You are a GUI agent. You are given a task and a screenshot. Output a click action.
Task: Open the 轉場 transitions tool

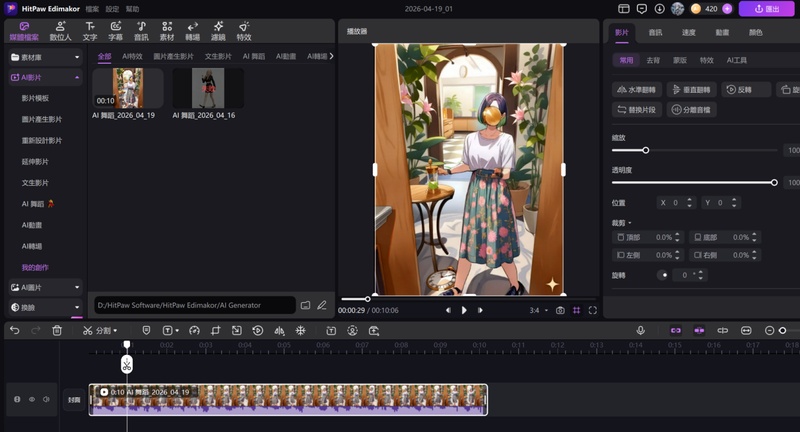pos(192,31)
